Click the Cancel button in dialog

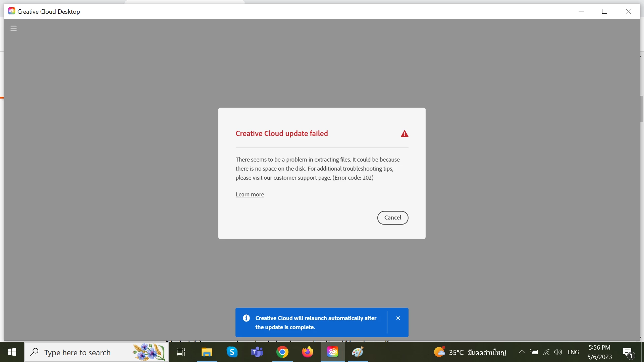[392, 218]
